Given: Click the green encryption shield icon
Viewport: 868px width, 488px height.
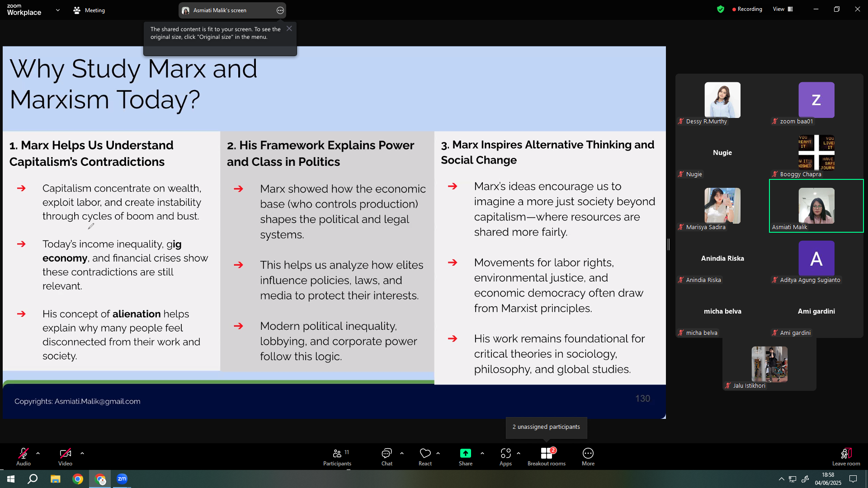Looking at the screenshot, I should click(x=721, y=9).
